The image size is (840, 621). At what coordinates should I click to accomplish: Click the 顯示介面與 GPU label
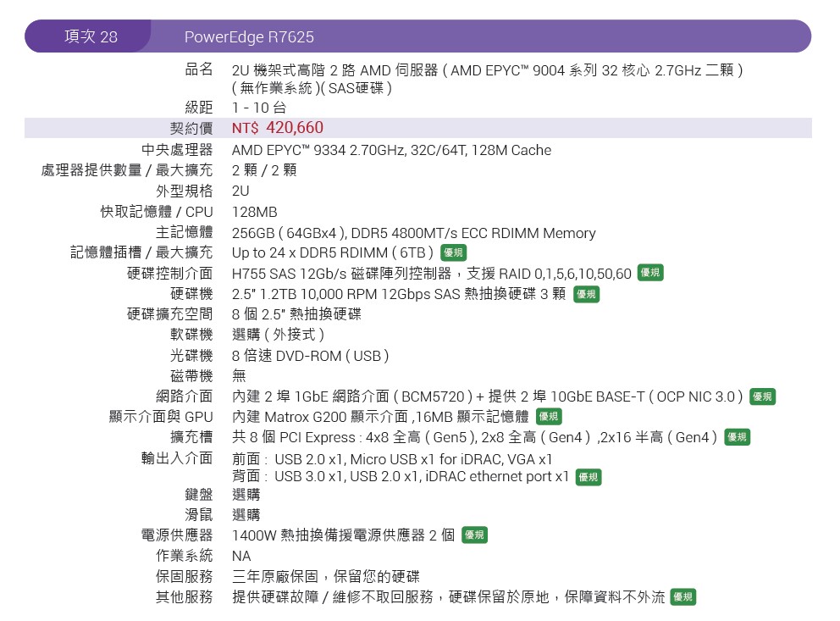(x=161, y=417)
